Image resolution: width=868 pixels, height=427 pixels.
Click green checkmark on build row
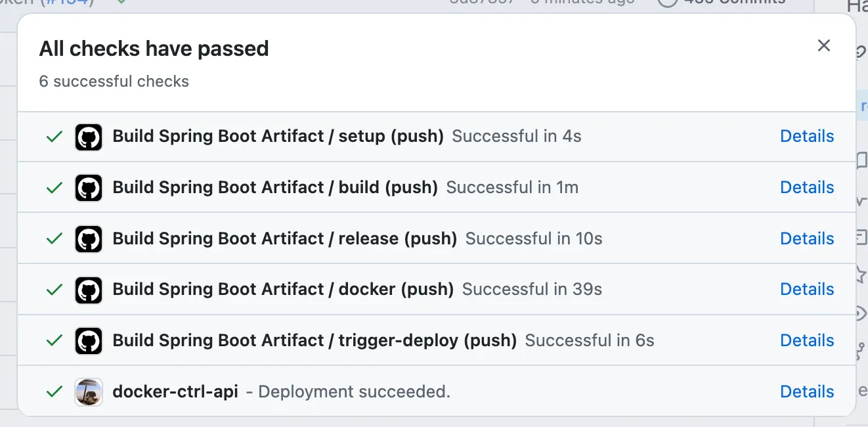point(54,188)
